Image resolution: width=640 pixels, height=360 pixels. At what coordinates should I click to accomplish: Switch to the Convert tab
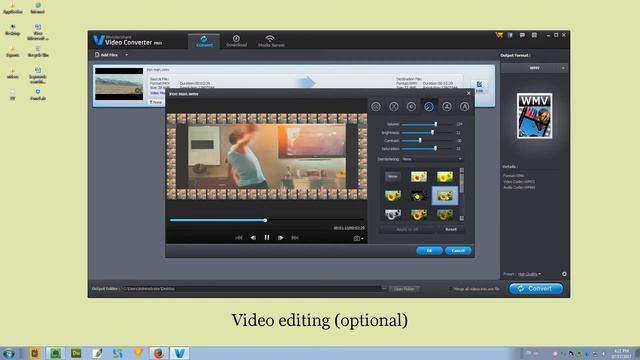[204, 41]
